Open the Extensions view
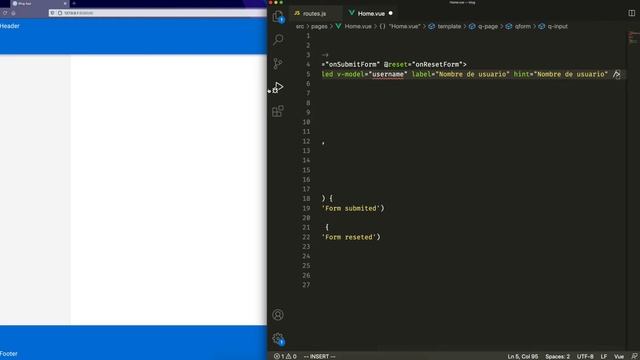Image resolution: width=640 pixels, height=360 pixels. pos(278,111)
